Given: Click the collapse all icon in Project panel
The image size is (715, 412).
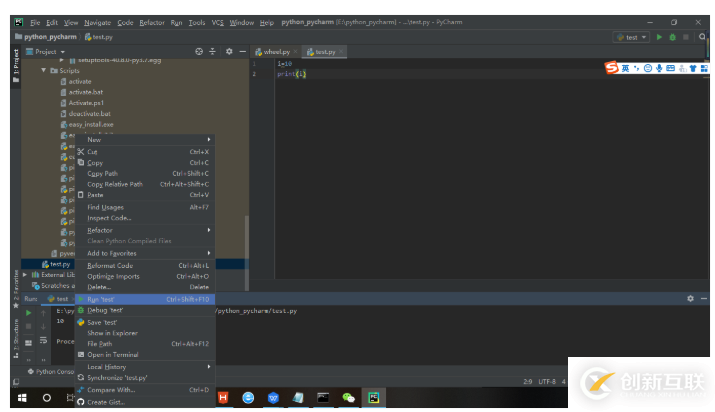Looking at the screenshot, I should [x=214, y=51].
